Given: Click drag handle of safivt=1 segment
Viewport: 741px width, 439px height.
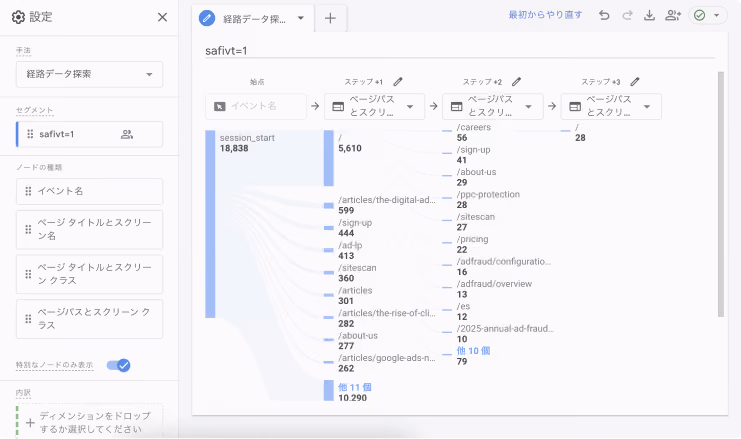Looking at the screenshot, I should pyautogui.click(x=30, y=134).
